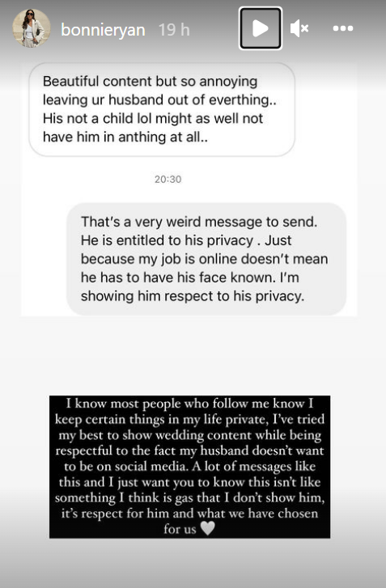Click the bonnieryan username link

click(x=103, y=30)
